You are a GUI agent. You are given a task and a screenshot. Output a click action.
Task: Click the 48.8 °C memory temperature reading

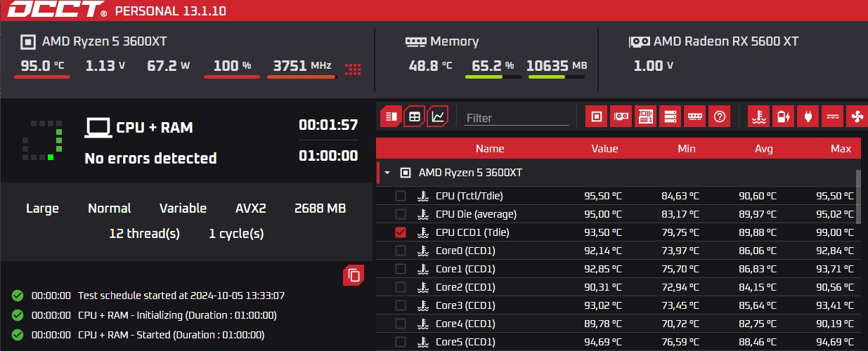coord(430,66)
